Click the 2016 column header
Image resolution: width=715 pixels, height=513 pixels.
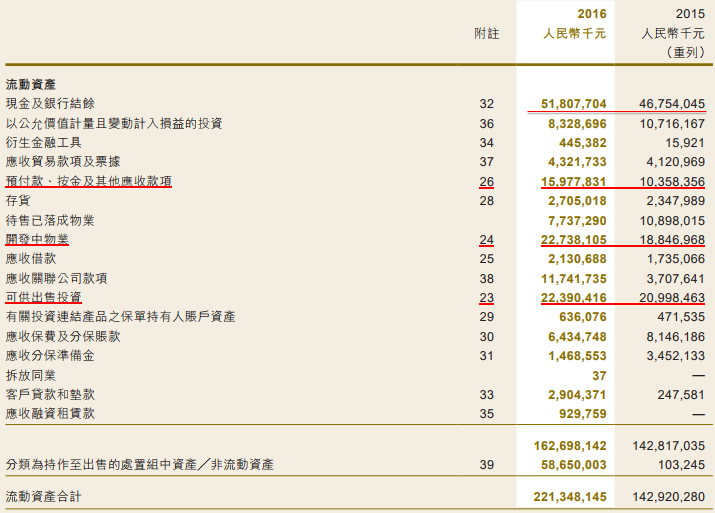tap(593, 14)
